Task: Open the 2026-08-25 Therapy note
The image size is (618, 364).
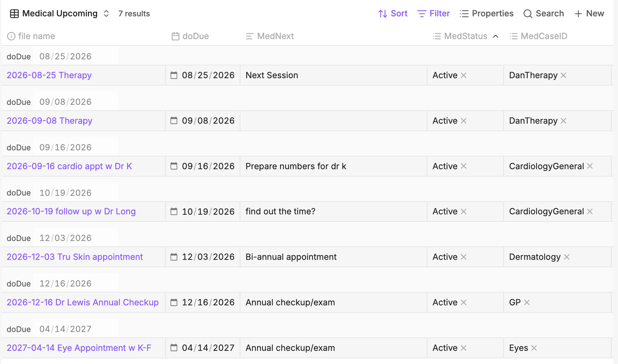Action: [49, 75]
